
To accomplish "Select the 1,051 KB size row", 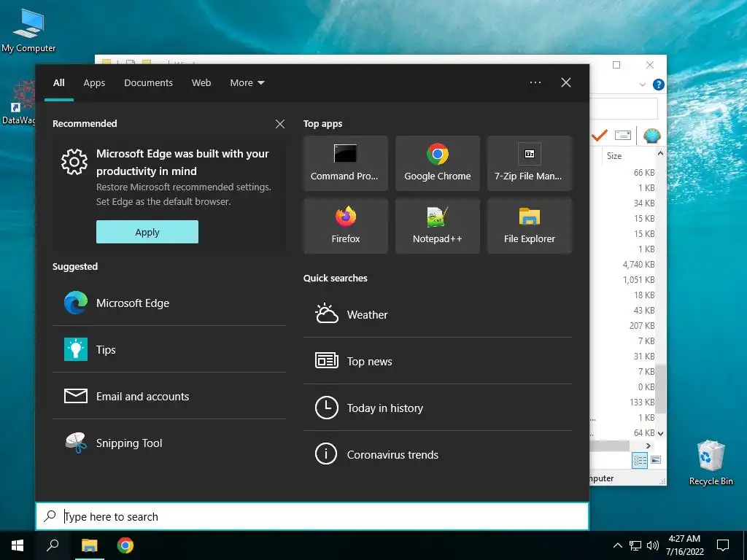I will point(638,279).
